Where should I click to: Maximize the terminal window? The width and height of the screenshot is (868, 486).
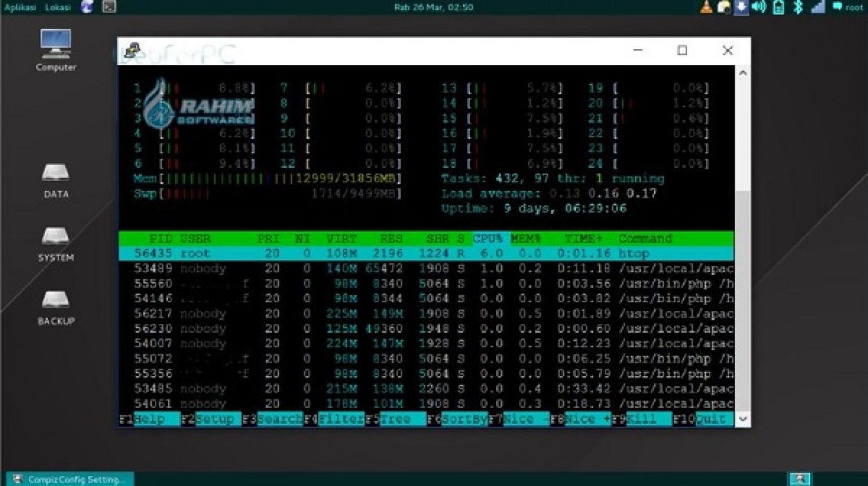coord(683,50)
